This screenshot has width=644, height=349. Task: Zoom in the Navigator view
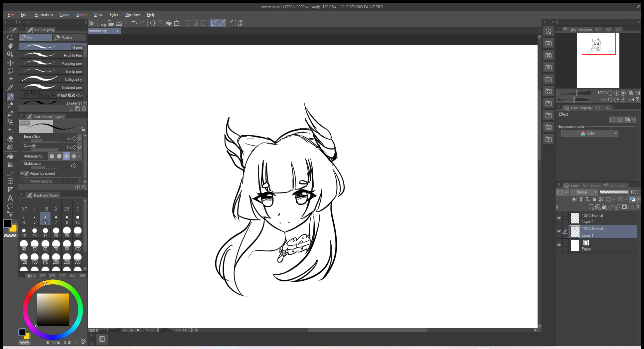click(616, 93)
